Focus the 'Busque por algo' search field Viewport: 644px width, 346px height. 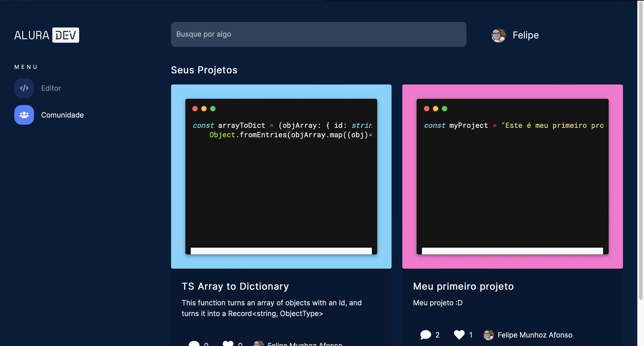[x=318, y=34]
